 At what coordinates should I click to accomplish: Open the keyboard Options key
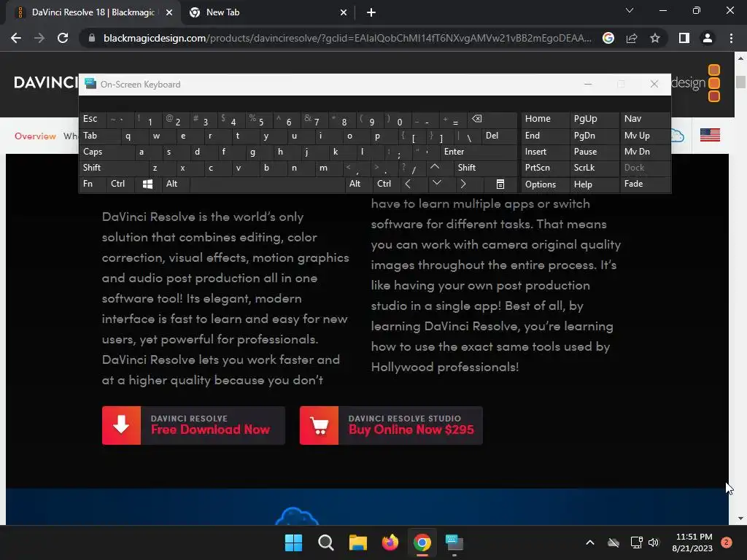pos(545,184)
